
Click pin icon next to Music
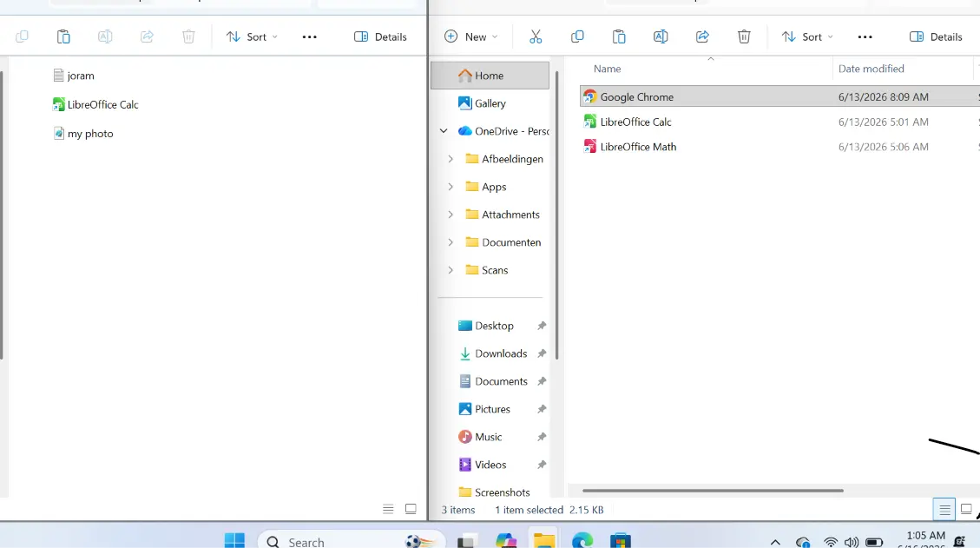coord(542,437)
